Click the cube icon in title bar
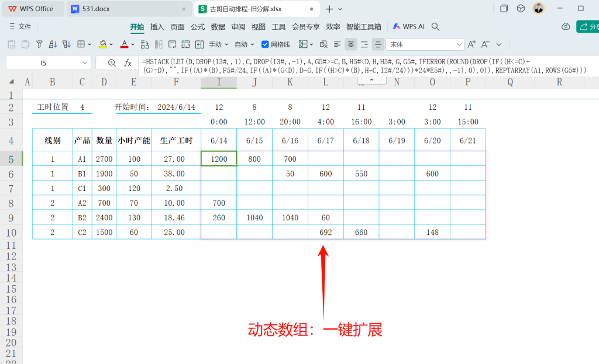 pos(521,8)
